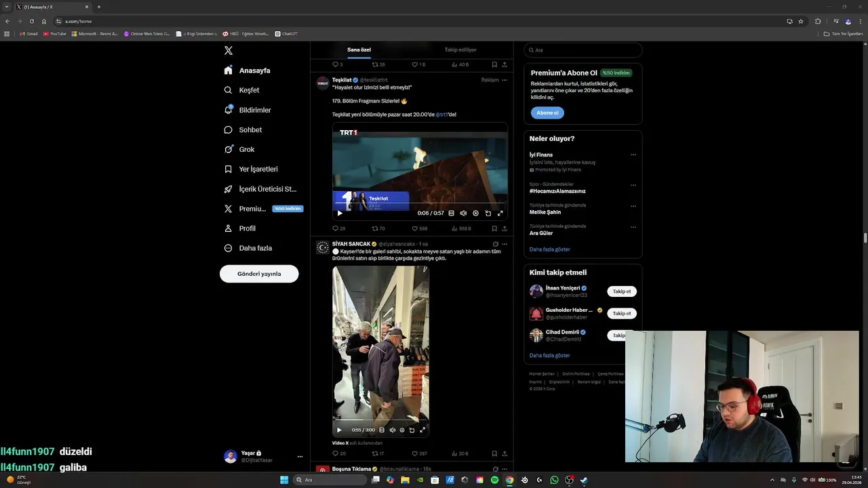This screenshot has height=488, width=868.
Task: Click Daha fazla göster under Kimi takip etmeli
Action: 550,355
